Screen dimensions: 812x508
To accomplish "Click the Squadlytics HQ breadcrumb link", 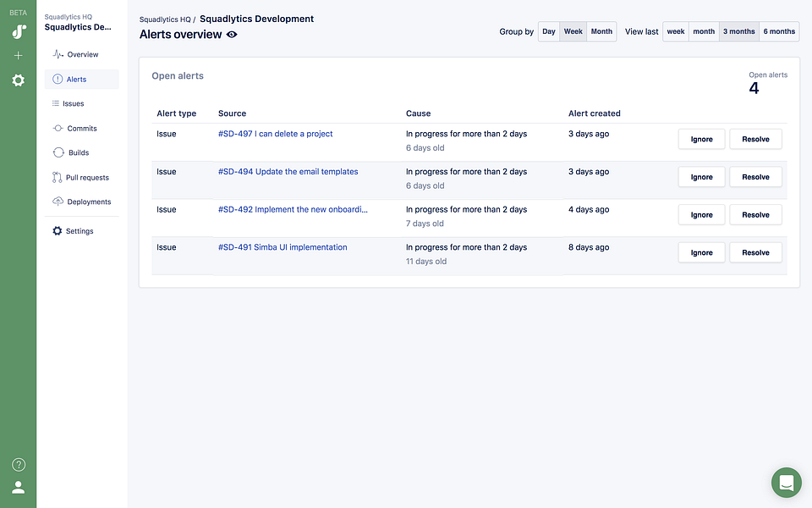I will [165, 19].
